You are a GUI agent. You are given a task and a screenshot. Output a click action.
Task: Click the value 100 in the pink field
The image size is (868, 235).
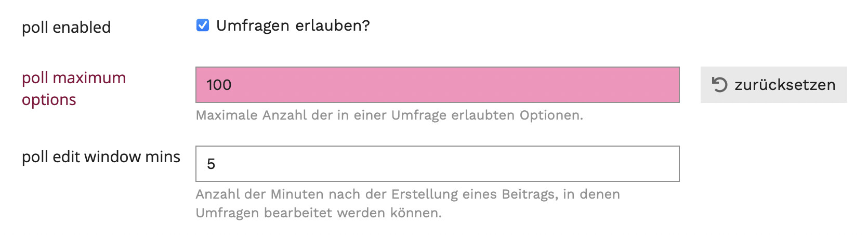(219, 85)
